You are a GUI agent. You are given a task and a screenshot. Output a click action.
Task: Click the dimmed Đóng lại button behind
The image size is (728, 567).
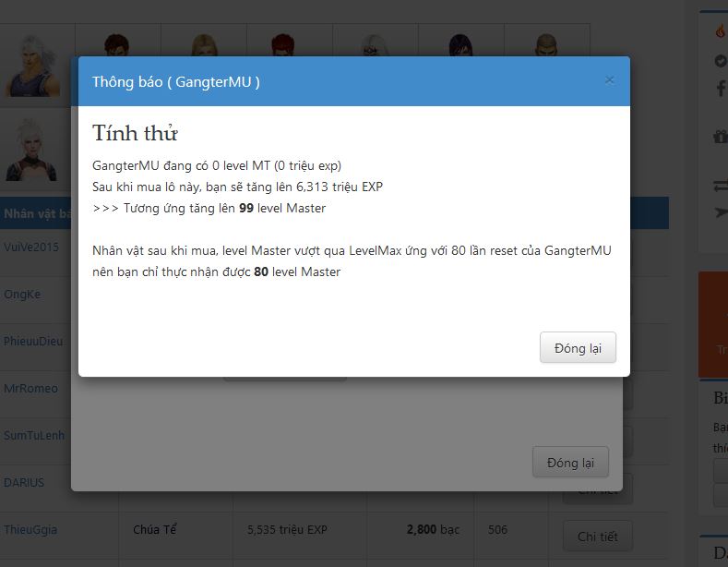click(570, 462)
